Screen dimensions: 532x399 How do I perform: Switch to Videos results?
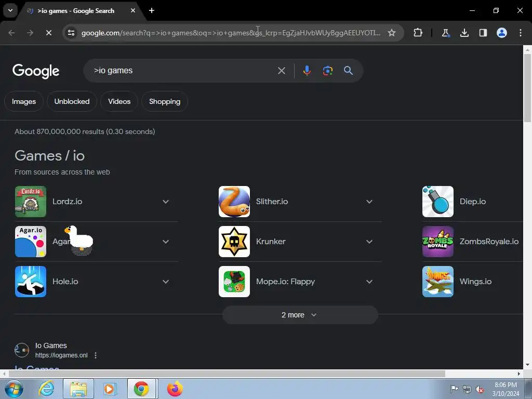(x=119, y=101)
